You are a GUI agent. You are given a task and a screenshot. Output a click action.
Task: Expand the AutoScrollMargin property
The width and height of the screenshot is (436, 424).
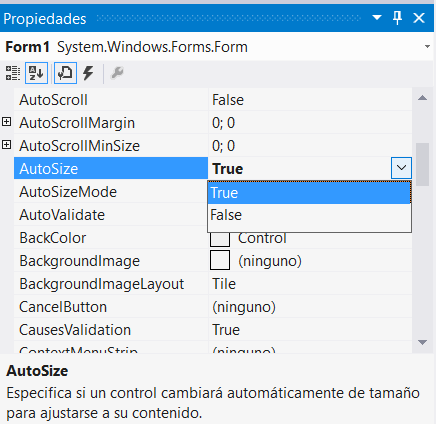(7, 122)
